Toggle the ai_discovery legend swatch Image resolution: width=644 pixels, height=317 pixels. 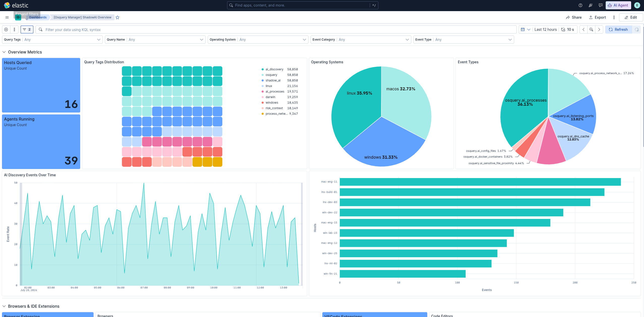coord(263,69)
